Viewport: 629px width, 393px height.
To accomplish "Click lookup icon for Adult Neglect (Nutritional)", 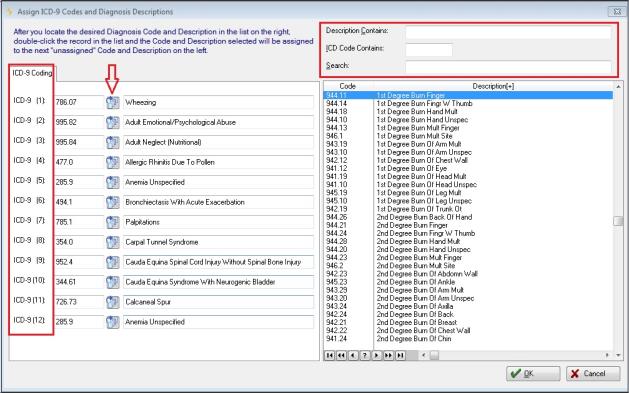I will (113, 142).
